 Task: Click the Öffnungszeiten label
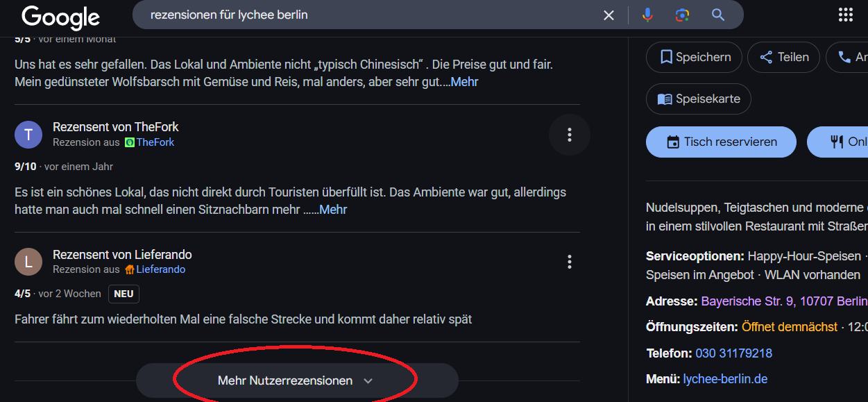point(692,327)
